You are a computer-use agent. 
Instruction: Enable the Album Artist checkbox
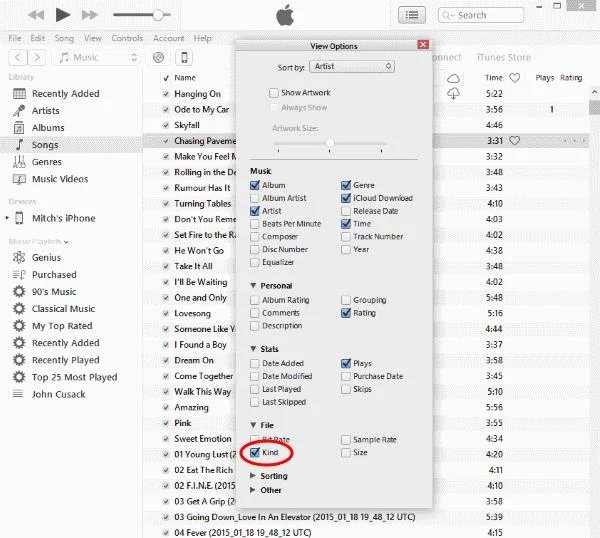click(x=254, y=198)
